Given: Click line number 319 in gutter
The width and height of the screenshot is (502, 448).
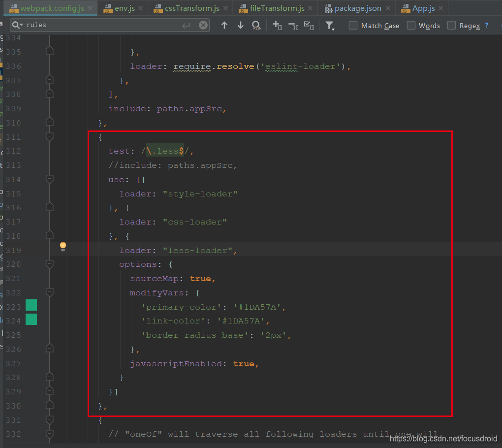Looking at the screenshot, I should coord(13,251).
